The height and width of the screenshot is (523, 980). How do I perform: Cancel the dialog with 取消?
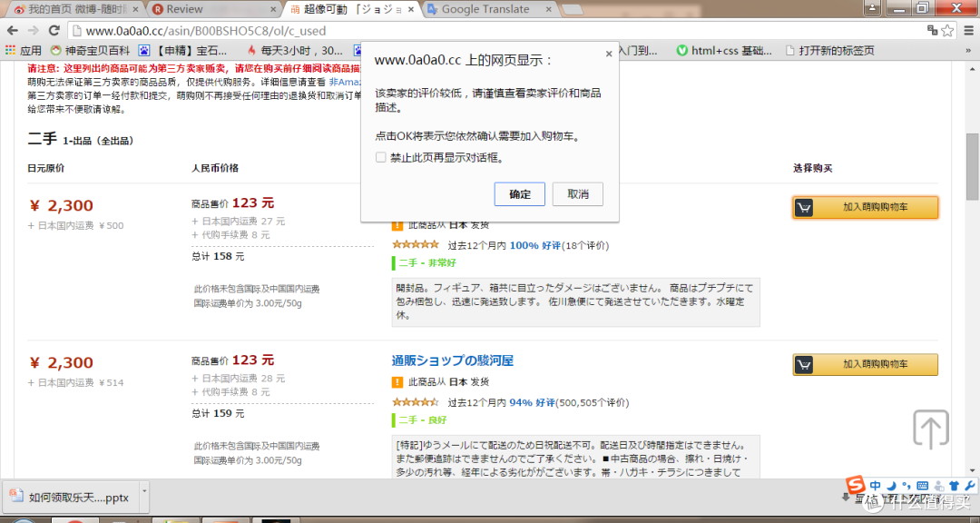(577, 194)
